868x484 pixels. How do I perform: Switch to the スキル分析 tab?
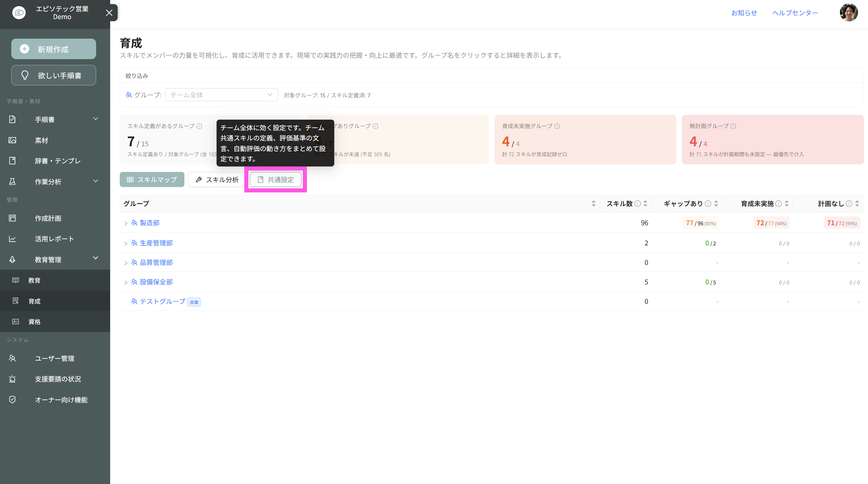(x=217, y=179)
